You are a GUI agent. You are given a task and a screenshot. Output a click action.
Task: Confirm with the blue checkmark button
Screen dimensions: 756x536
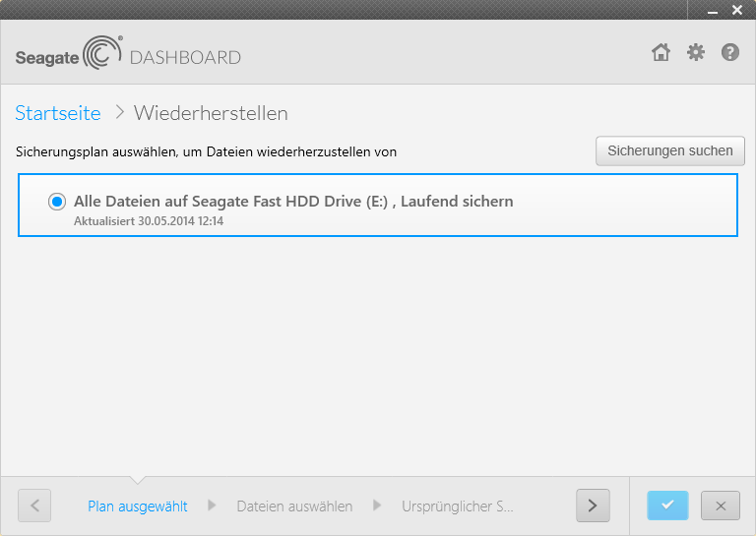pyautogui.click(x=667, y=506)
